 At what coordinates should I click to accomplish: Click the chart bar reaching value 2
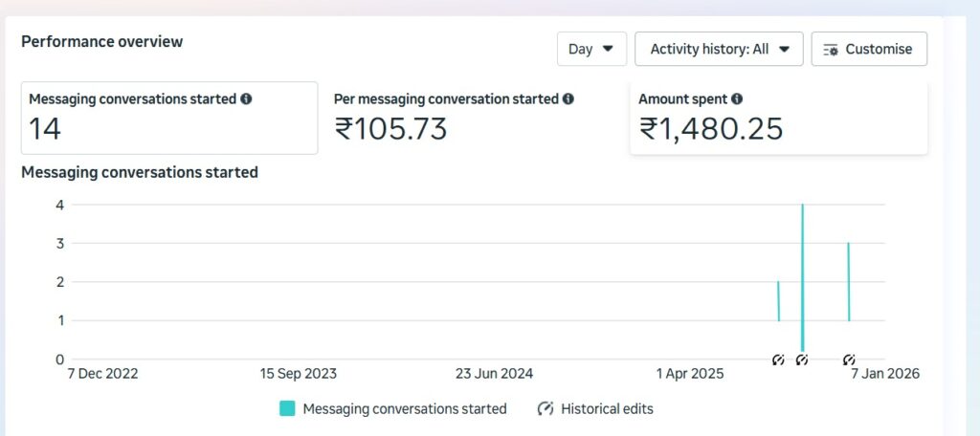pos(778,301)
